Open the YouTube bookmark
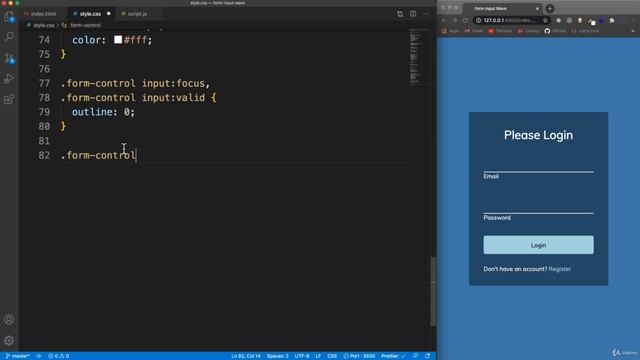640x360 pixels. click(x=500, y=31)
